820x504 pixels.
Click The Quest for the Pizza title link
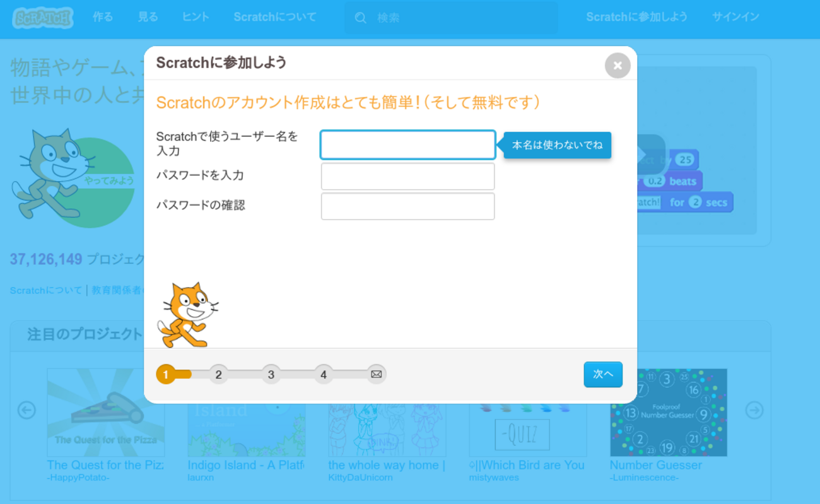coord(105,465)
